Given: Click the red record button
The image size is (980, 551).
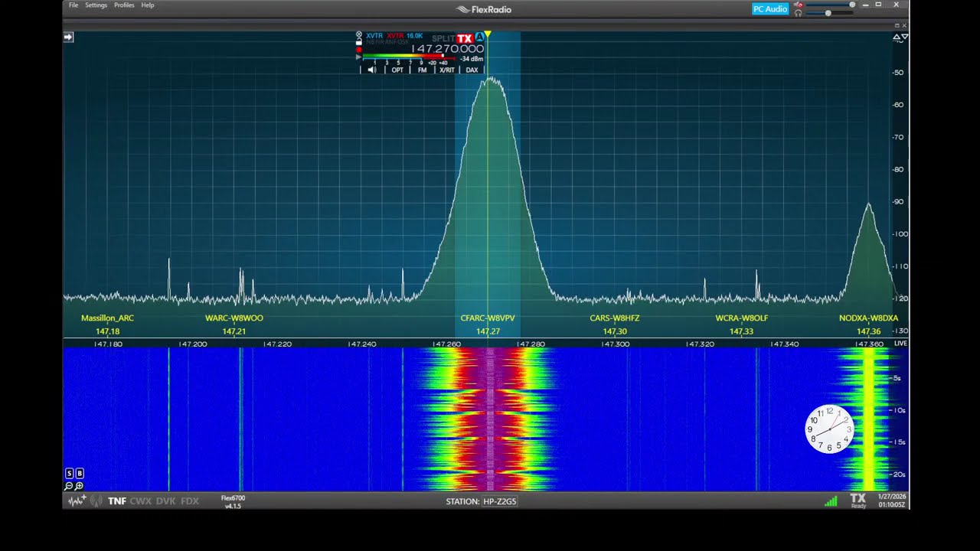Looking at the screenshot, I should pos(358,50).
